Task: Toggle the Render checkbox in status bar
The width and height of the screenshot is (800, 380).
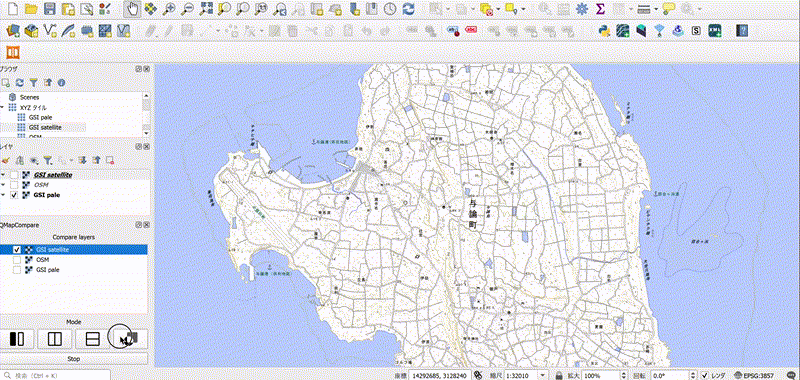Action: click(705, 375)
